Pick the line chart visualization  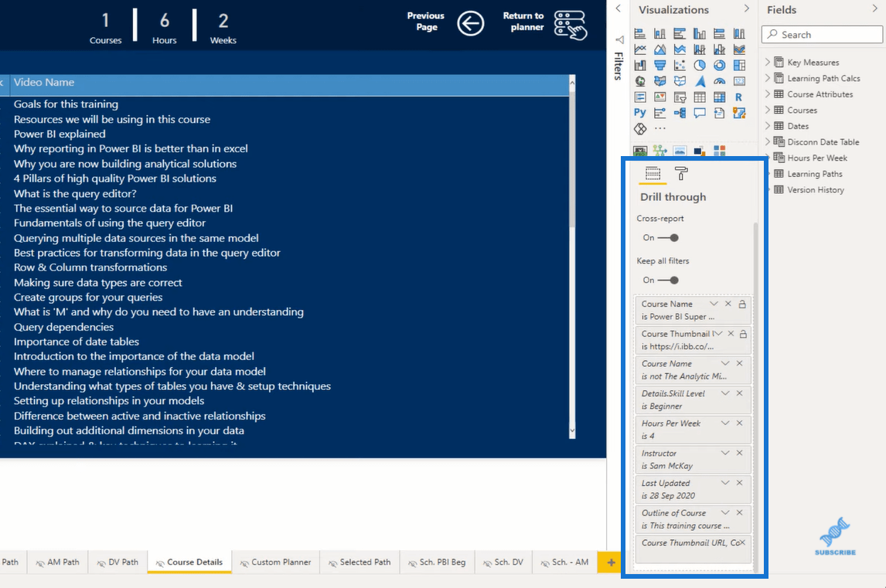click(x=639, y=49)
